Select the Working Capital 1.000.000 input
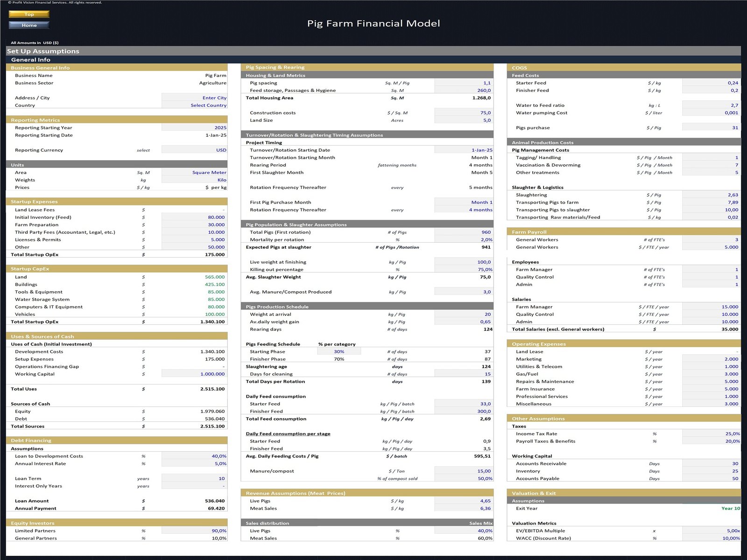Viewport: 747px width, 560px height. [194, 374]
